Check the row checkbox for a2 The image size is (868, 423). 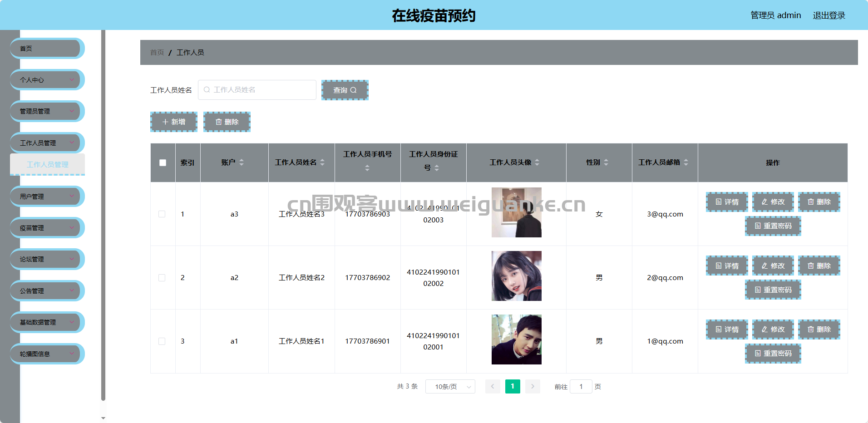pos(162,278)
